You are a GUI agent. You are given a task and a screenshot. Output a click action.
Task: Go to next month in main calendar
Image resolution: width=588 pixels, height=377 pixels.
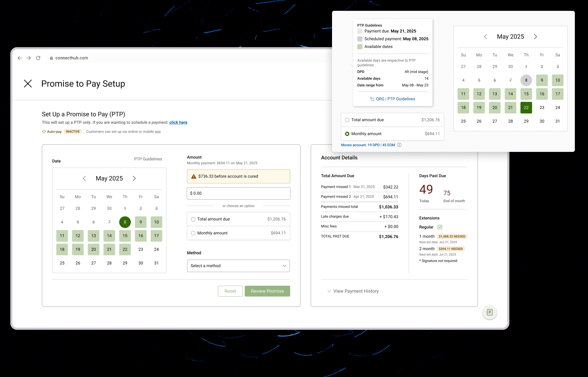click(x=134, y=178)
